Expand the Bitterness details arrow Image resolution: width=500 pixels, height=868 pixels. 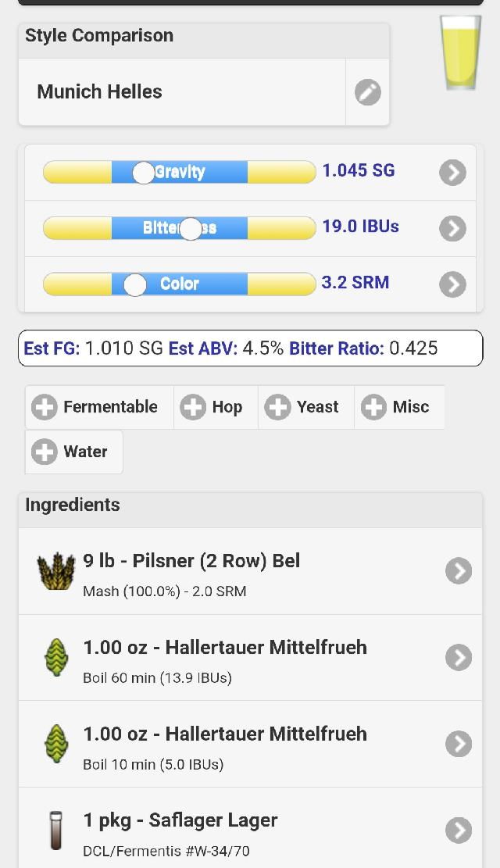click(452, 228)
